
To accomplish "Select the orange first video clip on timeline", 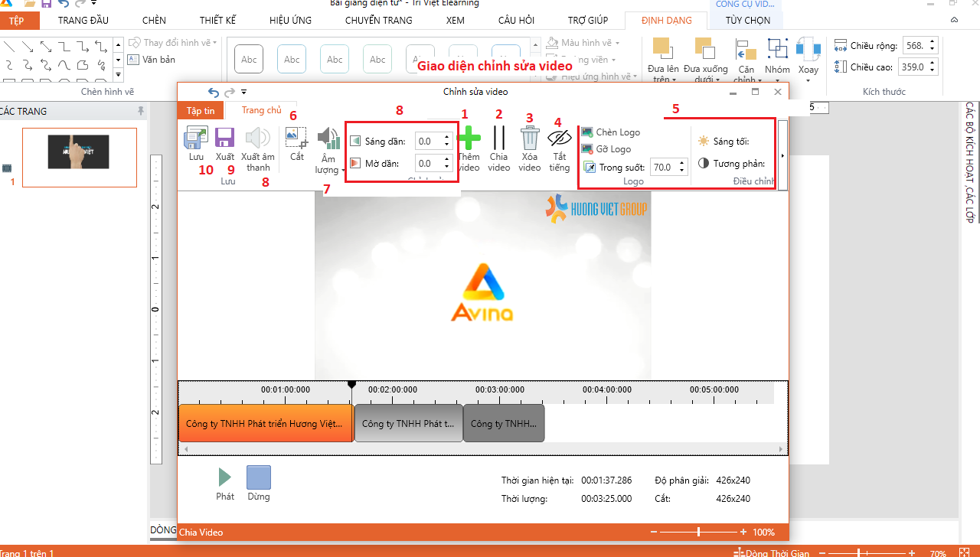I will click(265, 423).
